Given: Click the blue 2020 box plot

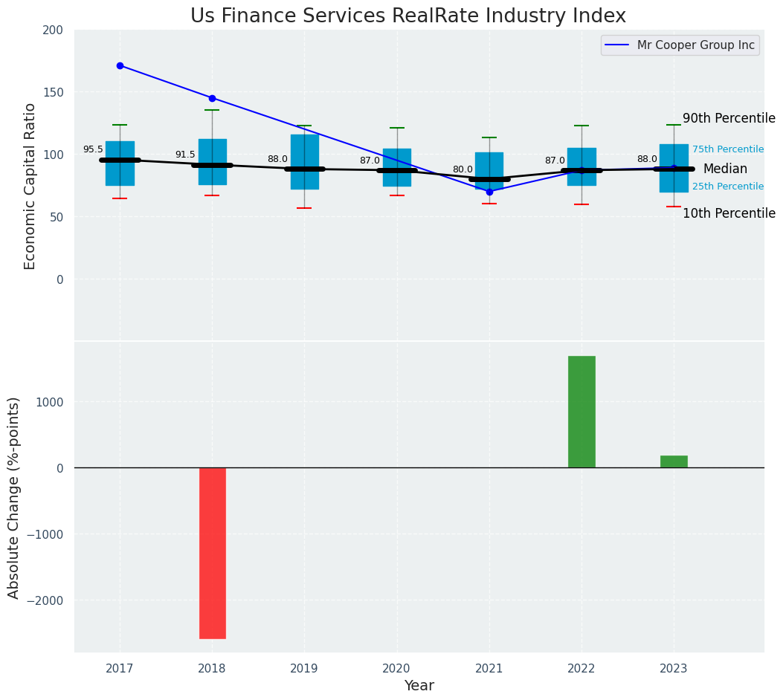Looking at the screenshot, I should [397, 168].
